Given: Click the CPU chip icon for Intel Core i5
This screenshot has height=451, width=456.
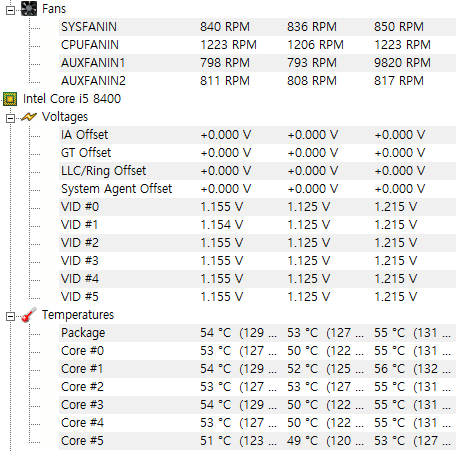Looking at the screenshot, I should click(10, 99).
